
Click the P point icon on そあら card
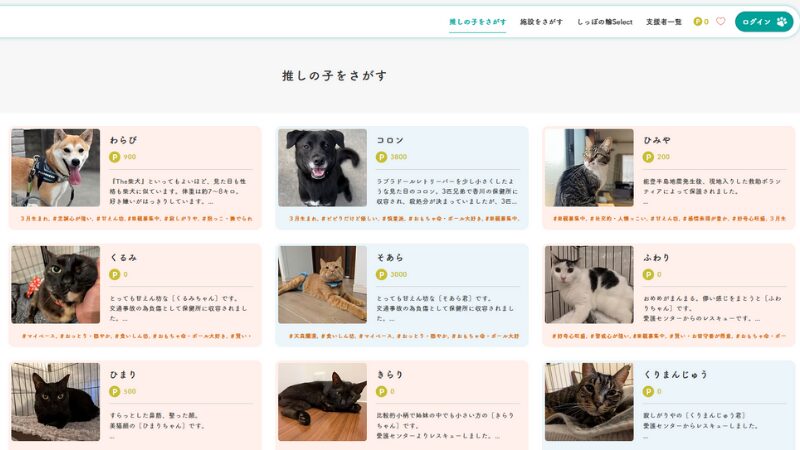point(382,274)
